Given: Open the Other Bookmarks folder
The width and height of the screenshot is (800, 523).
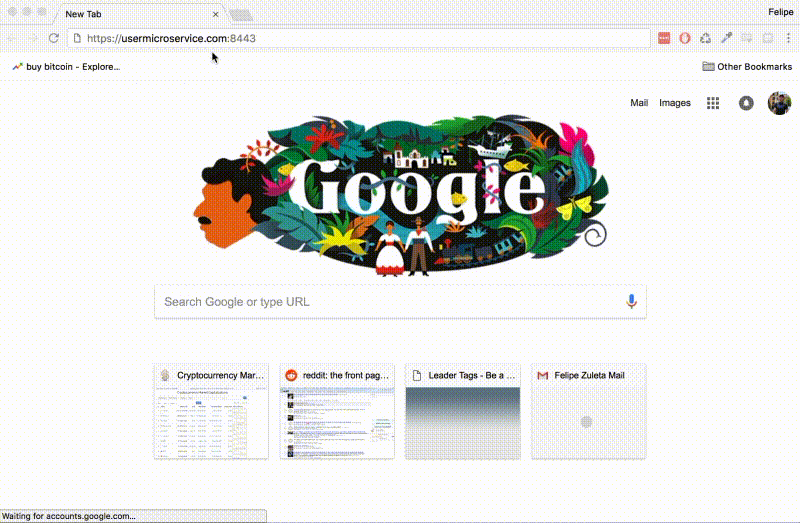Looking at the screenshot, I should click(747, 67).
